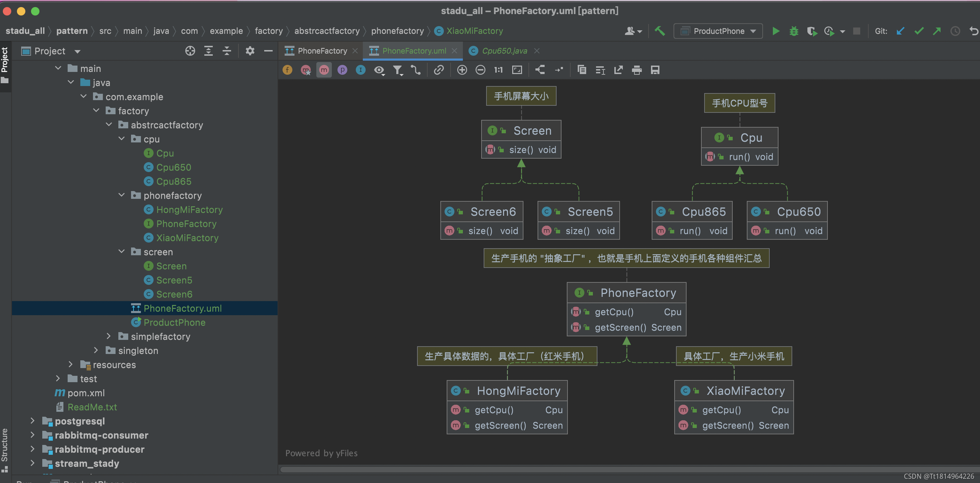Expand the screen folder in project tree
The image size is (980, 483).
123,252
